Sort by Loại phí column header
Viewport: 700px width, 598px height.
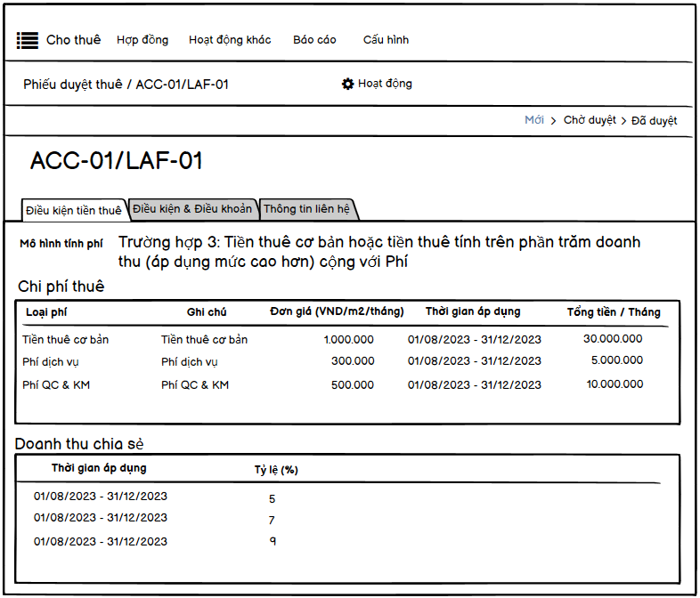(46, 312)
